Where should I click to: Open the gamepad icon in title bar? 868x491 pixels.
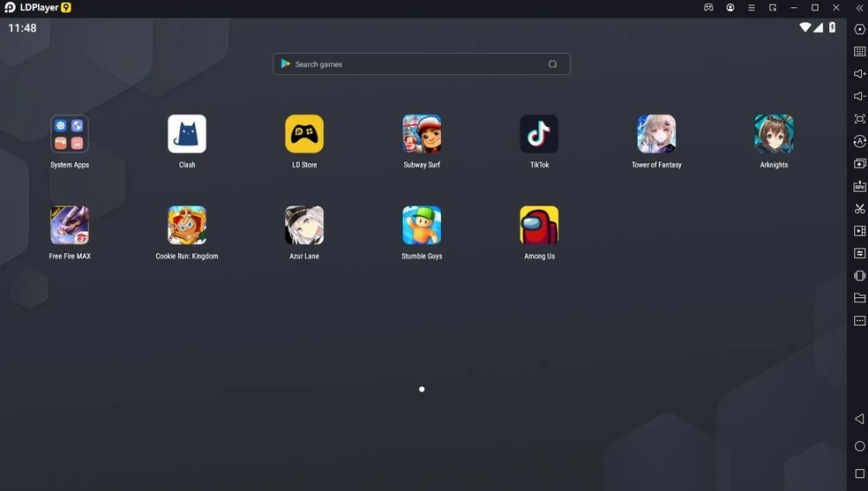(708, 7)
